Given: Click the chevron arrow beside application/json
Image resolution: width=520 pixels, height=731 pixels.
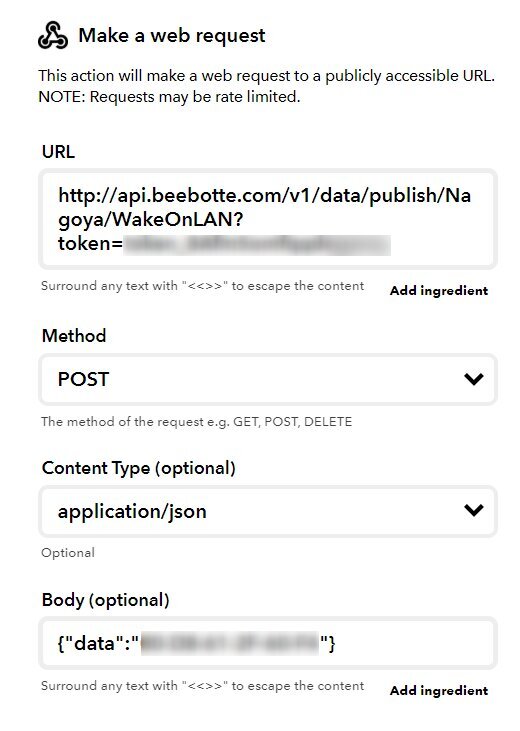Looking at the screenshot, I should [474, 510].
